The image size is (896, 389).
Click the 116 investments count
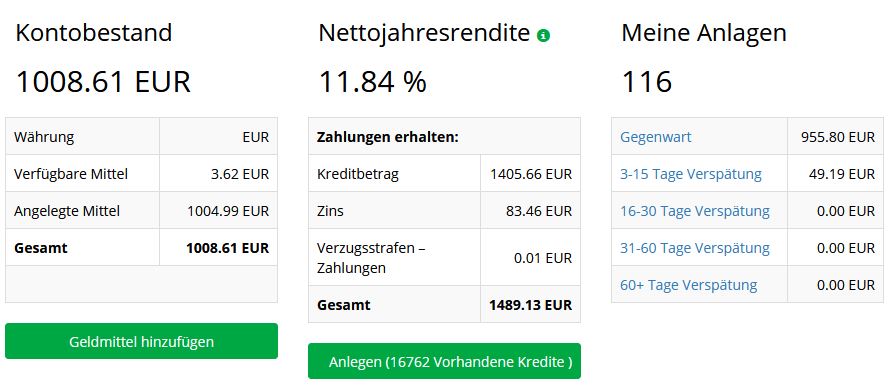click(647, 82)
